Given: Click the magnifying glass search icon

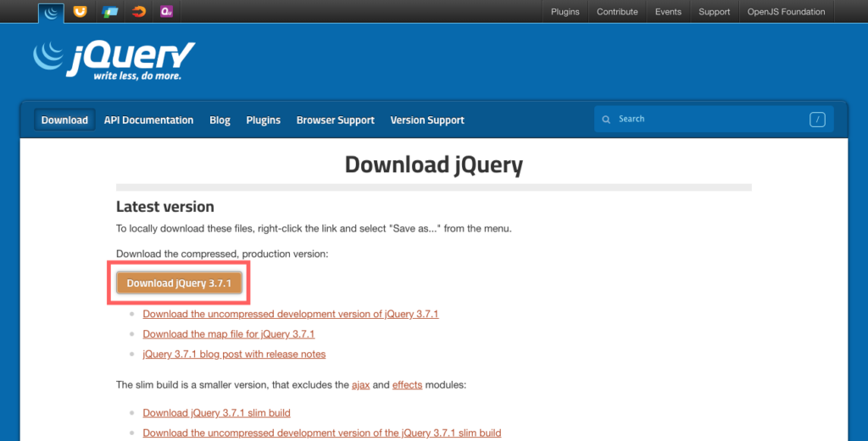Looking at the screenshot, I should click(606, 120).
